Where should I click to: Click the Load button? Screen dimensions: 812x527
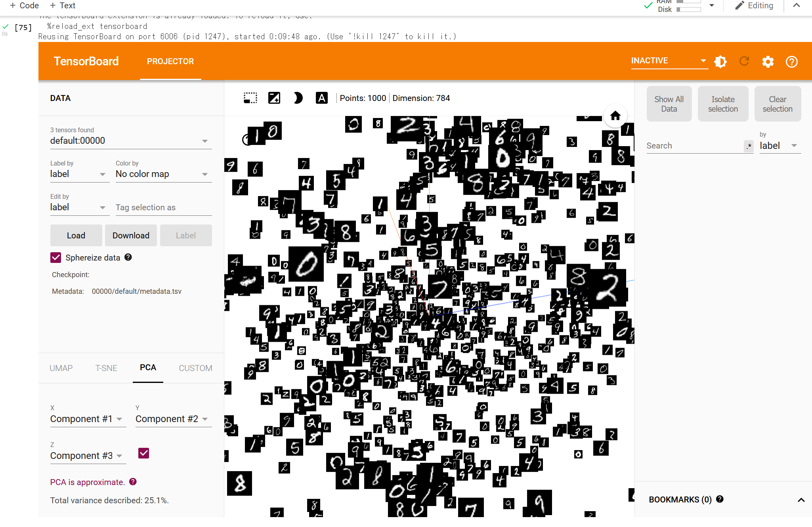[76, 235]
